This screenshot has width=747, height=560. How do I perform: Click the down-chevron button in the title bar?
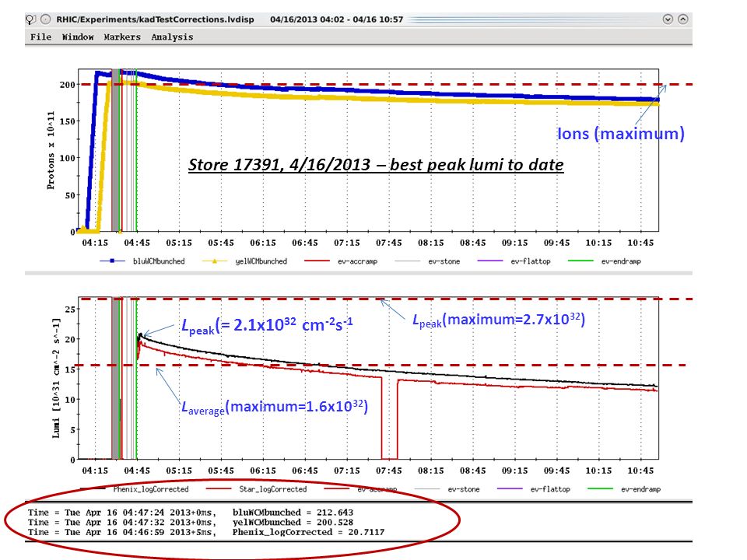point(668,19)
